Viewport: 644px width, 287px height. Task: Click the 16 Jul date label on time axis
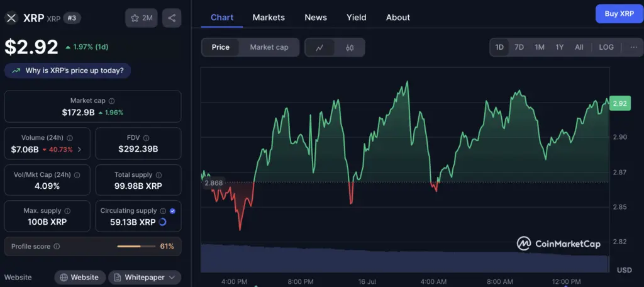367,282
